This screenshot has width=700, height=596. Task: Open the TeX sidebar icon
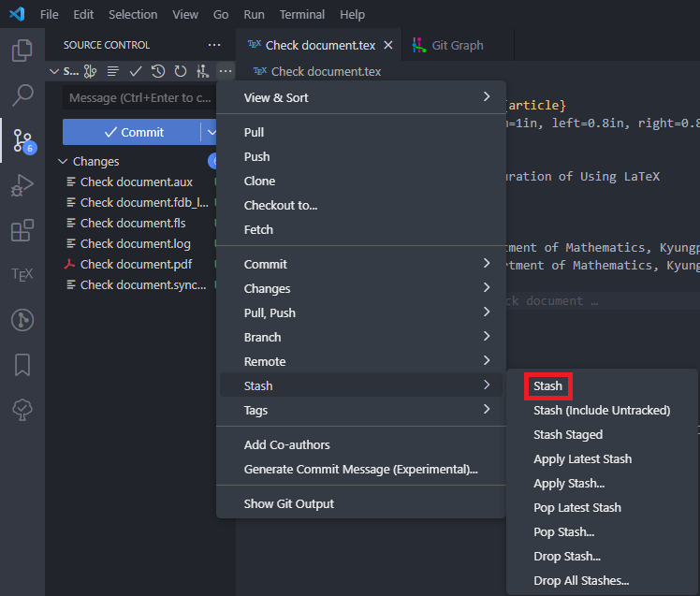[x=22, y=274]
